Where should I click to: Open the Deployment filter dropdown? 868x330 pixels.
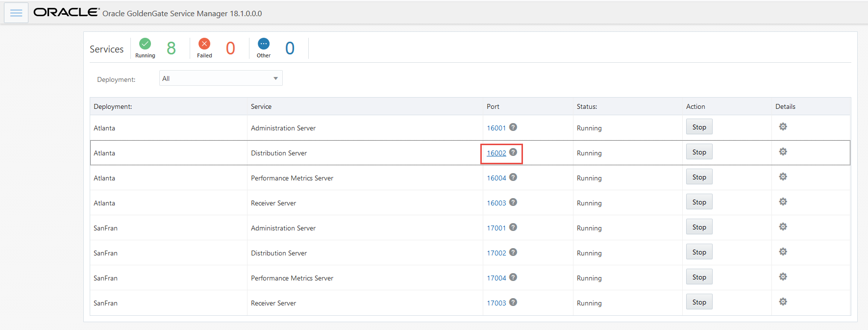pos(221,78)
